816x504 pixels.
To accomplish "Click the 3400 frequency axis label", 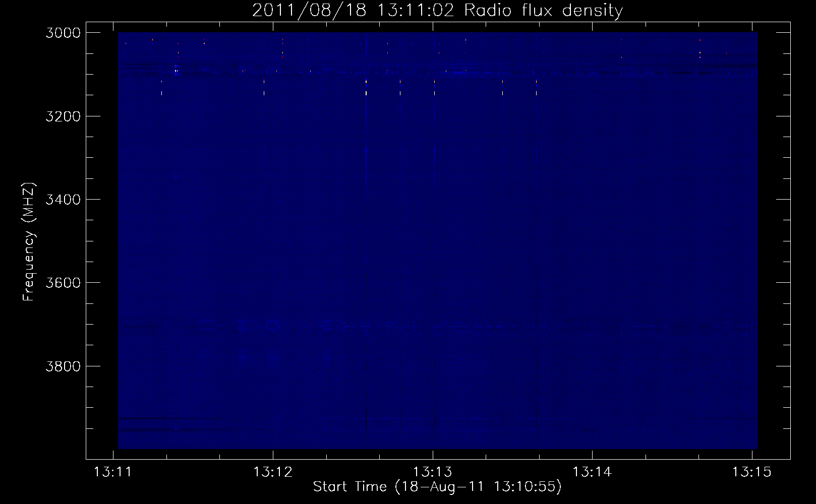I will click(x=63, y=200).
